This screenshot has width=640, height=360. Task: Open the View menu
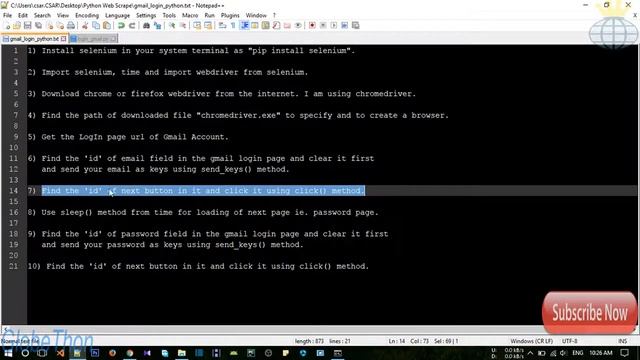62,15
